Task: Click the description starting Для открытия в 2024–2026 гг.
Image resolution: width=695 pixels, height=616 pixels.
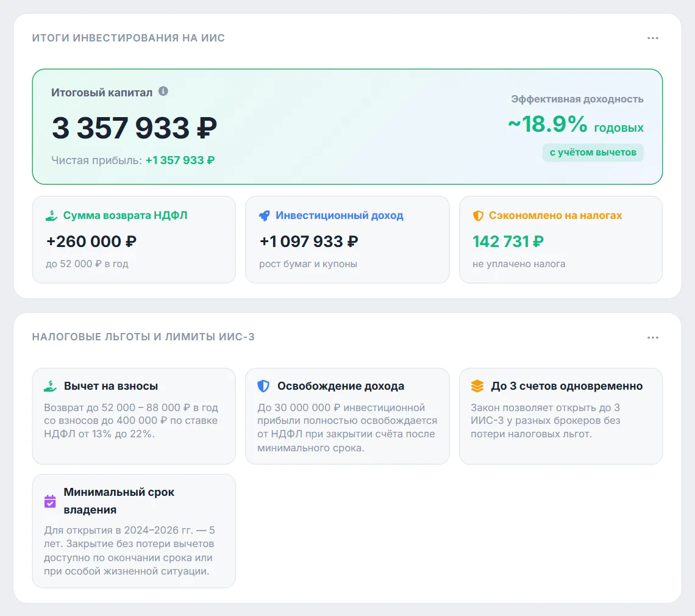Action: tap(129, 551)
